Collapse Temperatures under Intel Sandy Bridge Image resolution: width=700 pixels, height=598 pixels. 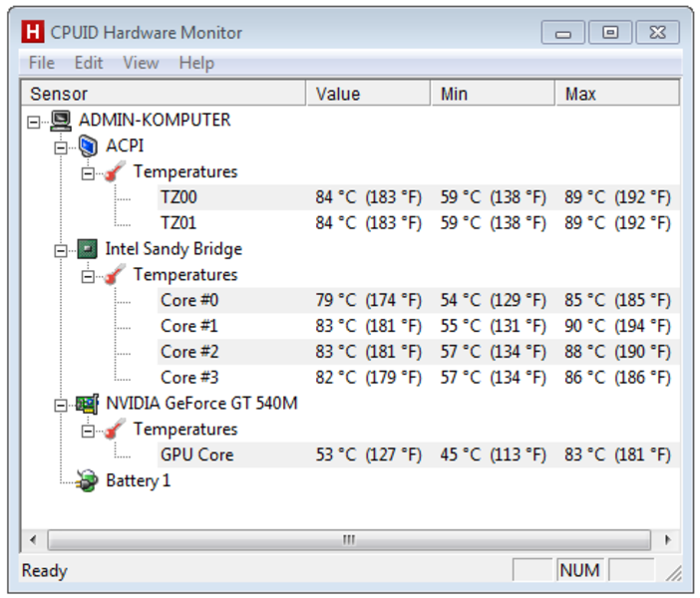coord(88,277)
